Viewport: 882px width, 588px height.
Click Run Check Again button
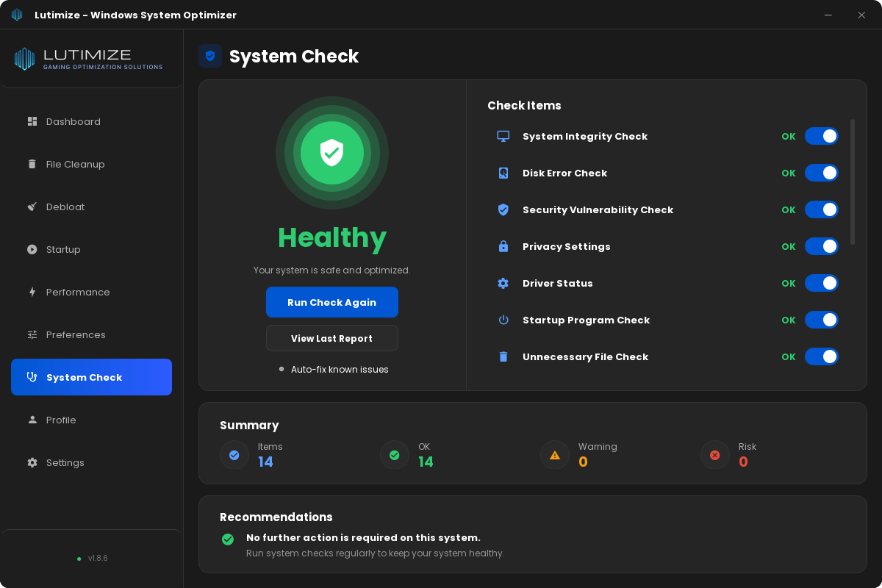click(332, 302)
